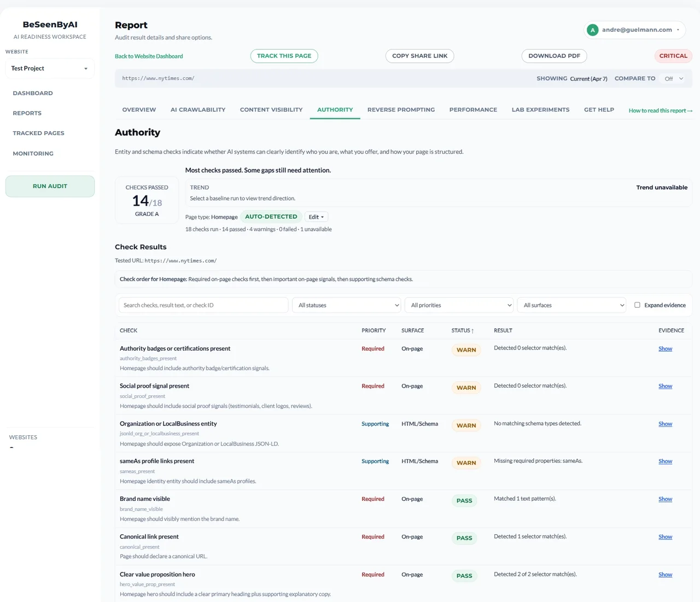Open the All statuses filter

coord(347,305)
